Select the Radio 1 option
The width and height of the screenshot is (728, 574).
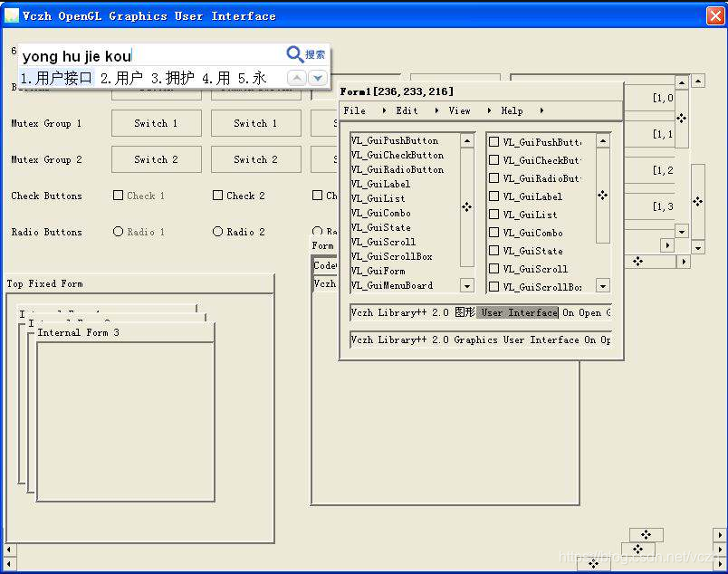pyautogui.click(x=118, y=231)
